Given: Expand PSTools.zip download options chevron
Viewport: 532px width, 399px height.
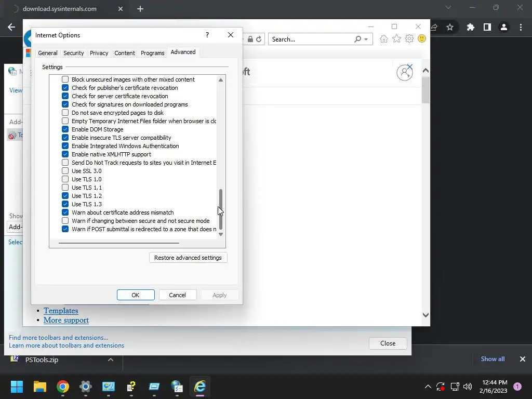Looking at the screenshot, I should point(111,360).
